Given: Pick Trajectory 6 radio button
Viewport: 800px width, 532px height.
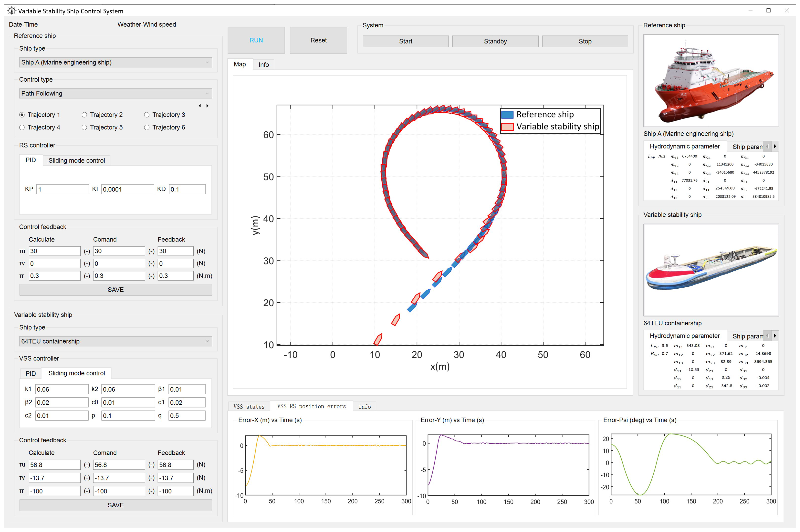Looking at the screenshot, I should [147, 127].
